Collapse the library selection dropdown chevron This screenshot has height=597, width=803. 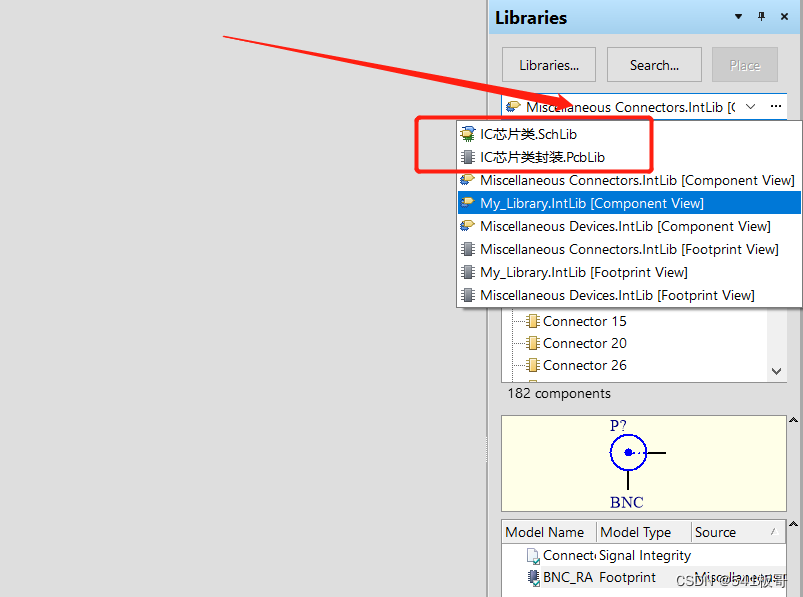click(750, 106)
